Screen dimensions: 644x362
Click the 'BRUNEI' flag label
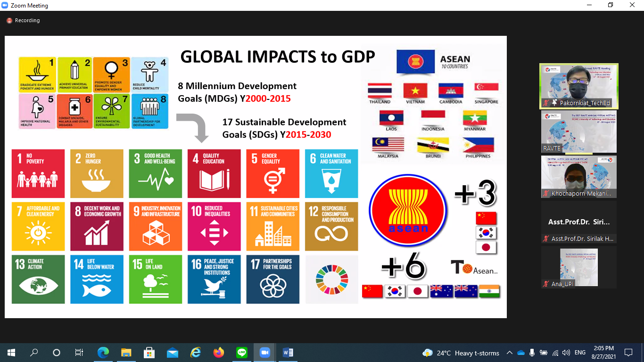[x=432, y=156]
